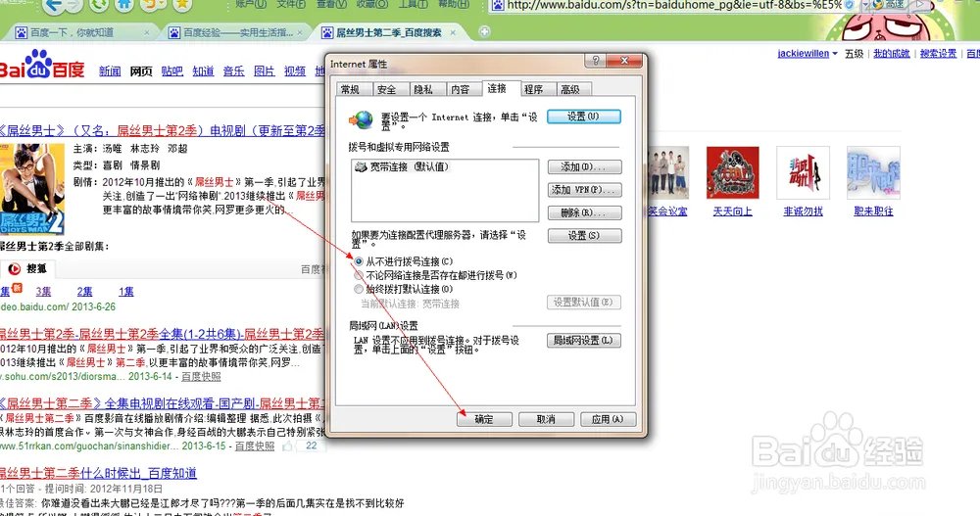Viewport: 980px width, 516px height.
Task: Click the blue shield icon in address bar
Action: 850,5
